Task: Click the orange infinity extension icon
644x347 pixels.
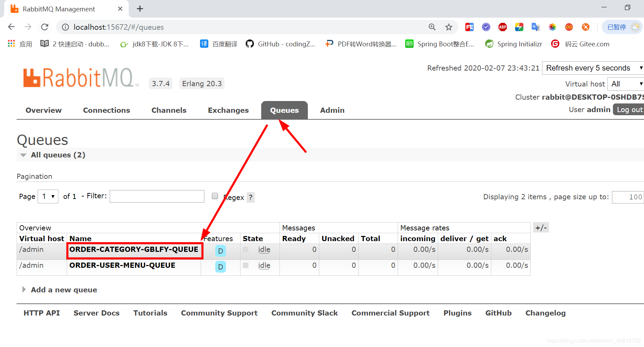Action: [x=569, y=27]
